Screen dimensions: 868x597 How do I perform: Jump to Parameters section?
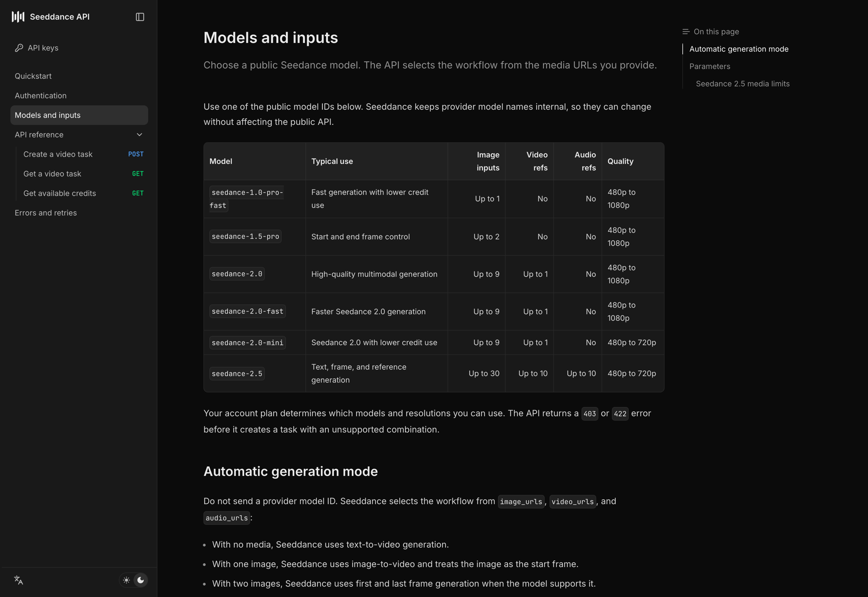(710, 66)
